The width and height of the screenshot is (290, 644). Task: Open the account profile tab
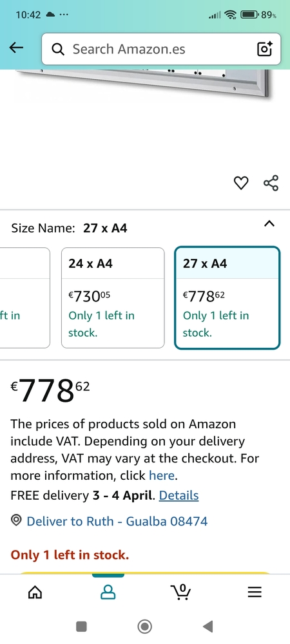pyautogui.click(x=108, y=592)
